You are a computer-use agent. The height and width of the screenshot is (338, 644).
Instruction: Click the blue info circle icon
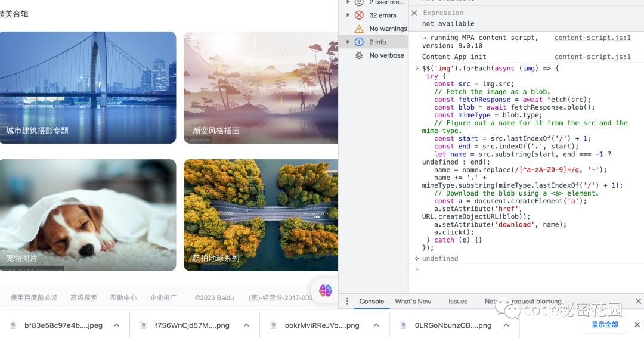click(x=359, y=42)
